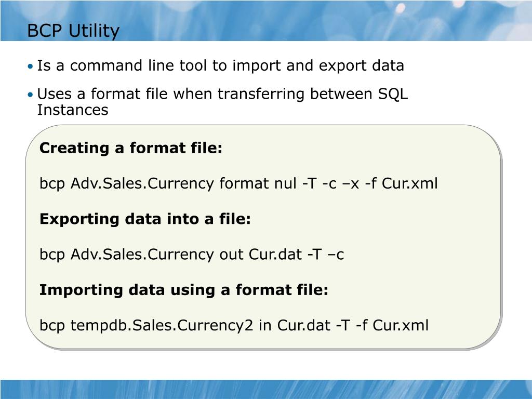Click the second bullet point dot
This screenshot has width=532, height=399.
coord(31,95)
